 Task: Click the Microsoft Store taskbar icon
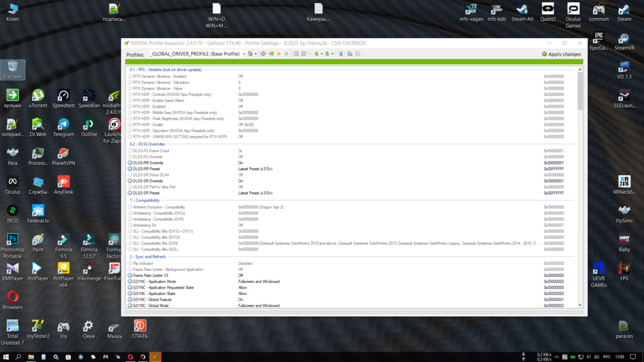tap(68, 357)
